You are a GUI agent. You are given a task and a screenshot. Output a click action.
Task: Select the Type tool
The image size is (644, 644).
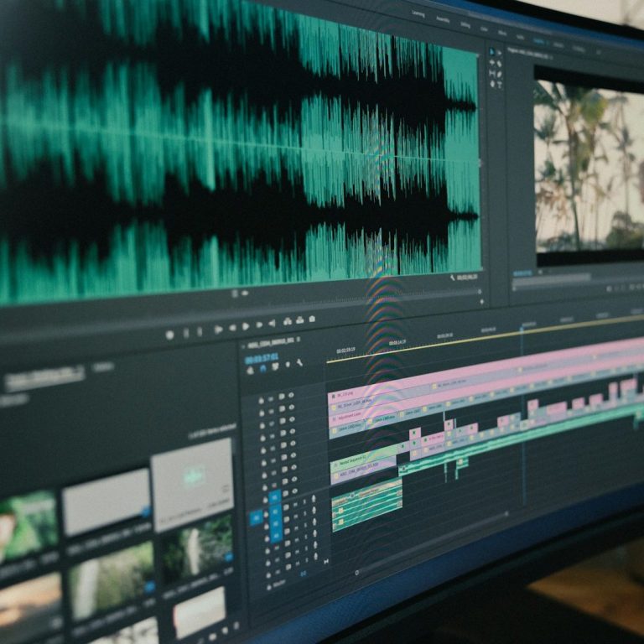pyautogui.click(x=500, y=85)
